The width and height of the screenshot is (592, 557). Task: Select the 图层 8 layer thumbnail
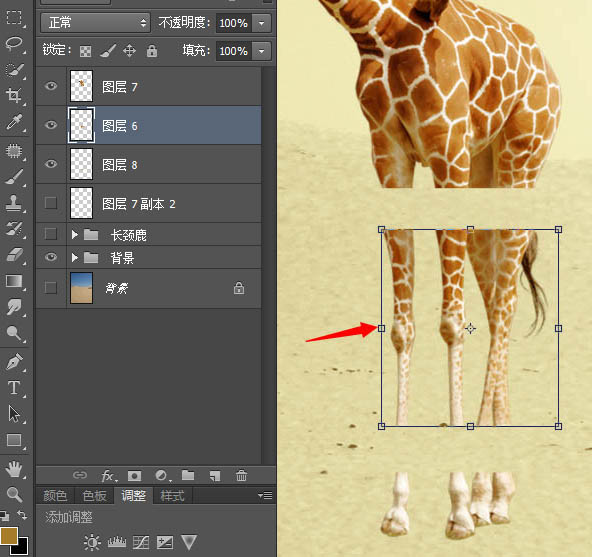82,164
